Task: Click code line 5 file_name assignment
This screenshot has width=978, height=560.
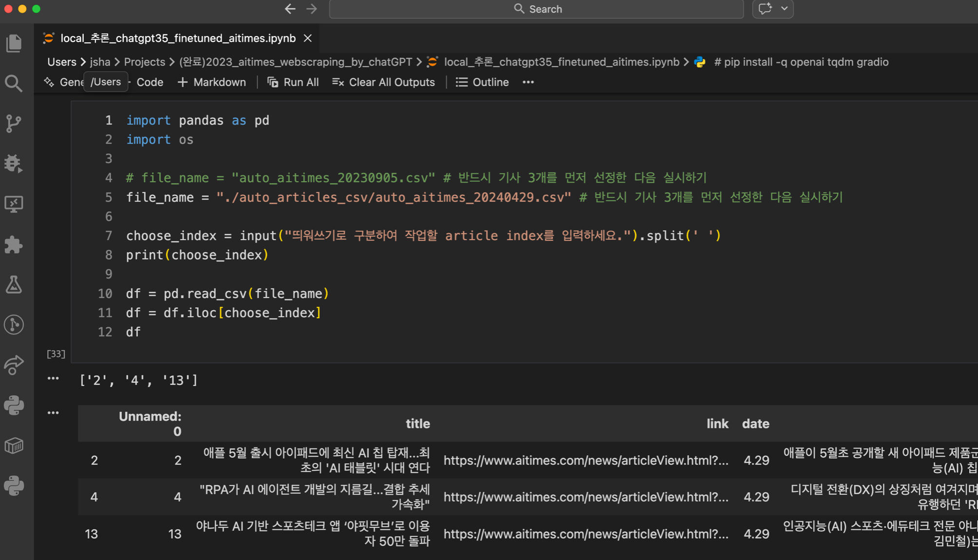Action: (485, 197)
